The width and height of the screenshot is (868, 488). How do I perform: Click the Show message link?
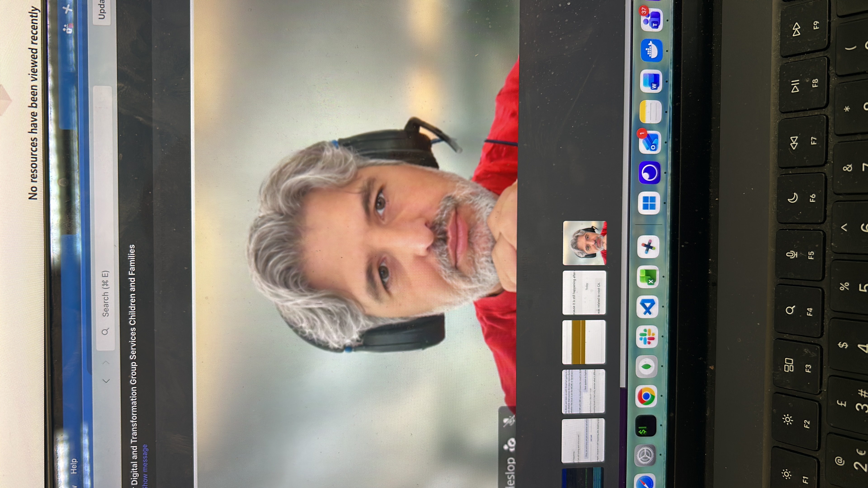pyautogui.click(x=145, y=467)
